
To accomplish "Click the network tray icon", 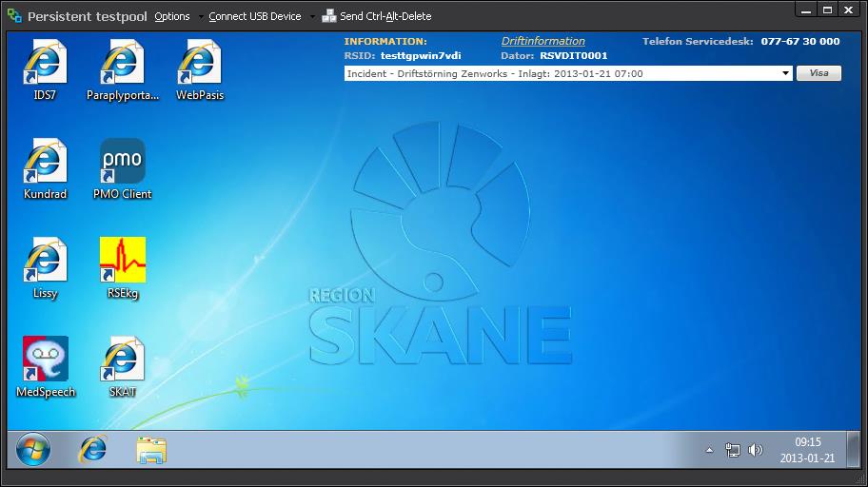I will tap(733, 450).
